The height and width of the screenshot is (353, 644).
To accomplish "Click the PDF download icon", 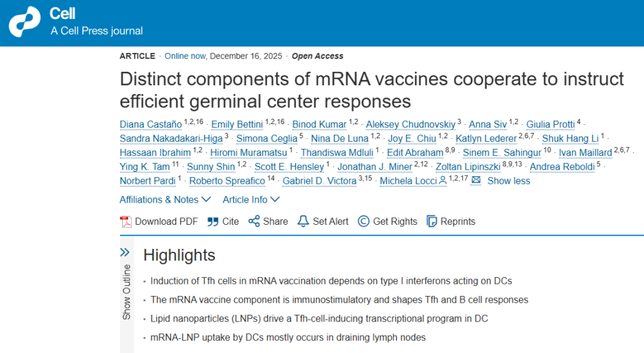I will pos(125,221).
